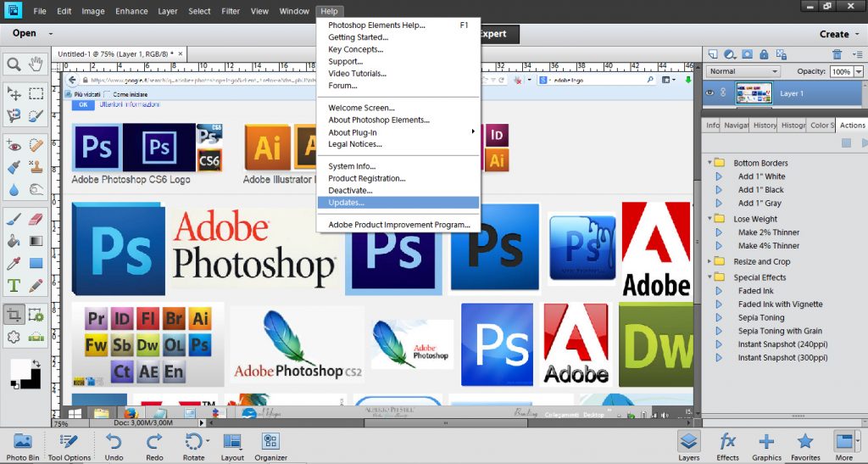This screenshot has height=464, width=868.
Task: Delete layer using the trash icon
Action: pos(837,54)
